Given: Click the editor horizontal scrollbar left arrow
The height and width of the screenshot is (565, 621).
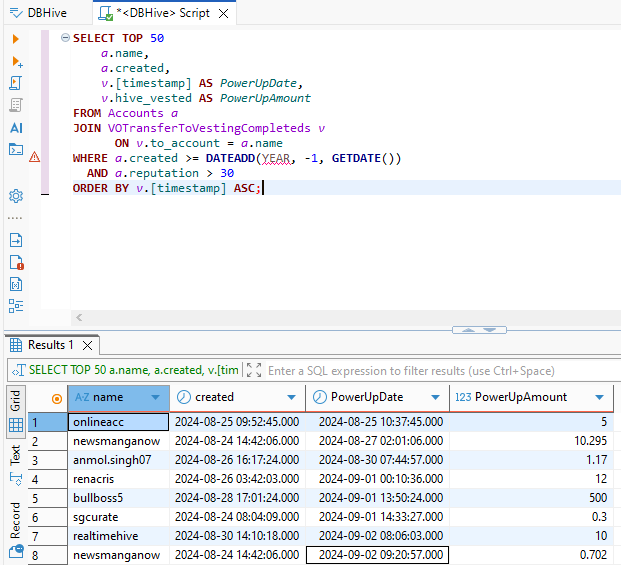Looking at the screenshot, I should [x=79, y=317].
